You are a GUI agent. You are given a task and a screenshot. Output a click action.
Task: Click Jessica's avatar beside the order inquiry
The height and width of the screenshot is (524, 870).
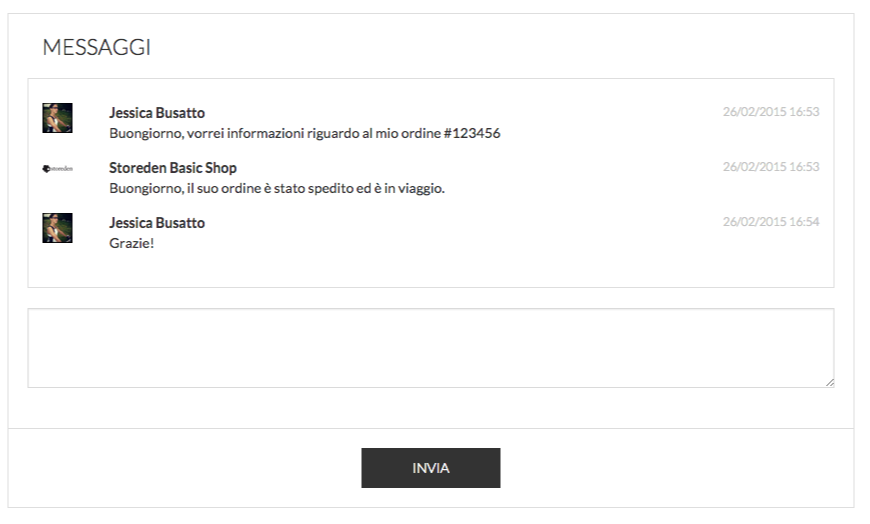(57, 118)
